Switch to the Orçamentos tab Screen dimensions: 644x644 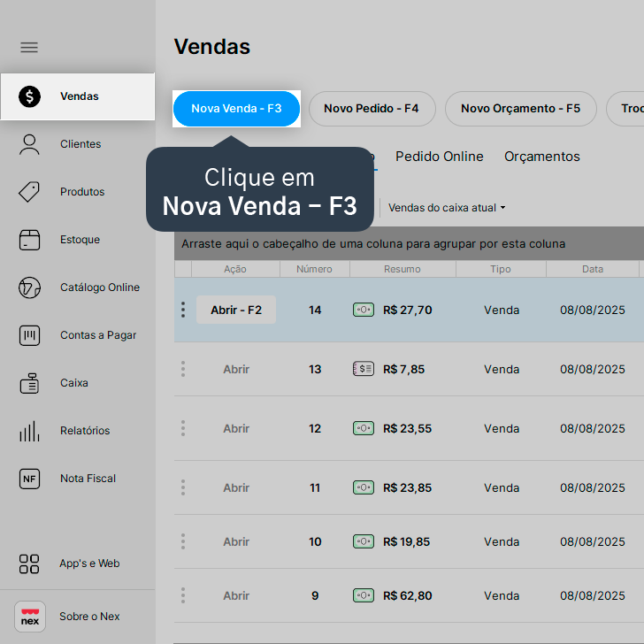tap(542, 157)
